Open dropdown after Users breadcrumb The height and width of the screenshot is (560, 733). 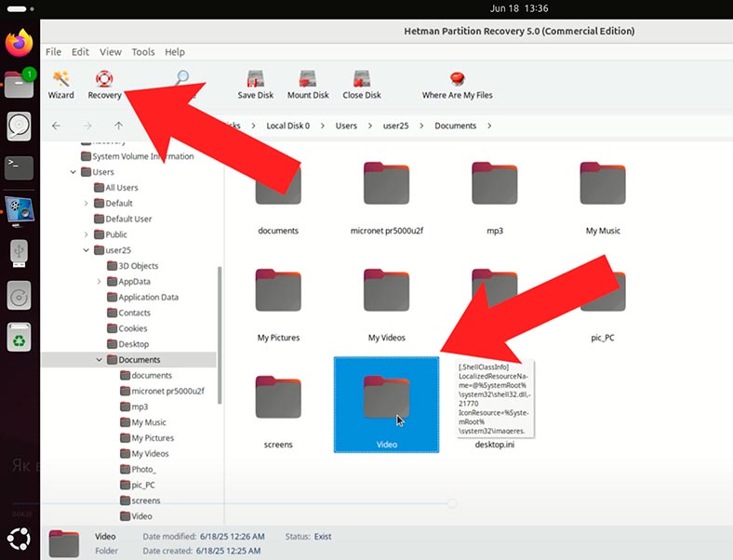tap(370, 126)
